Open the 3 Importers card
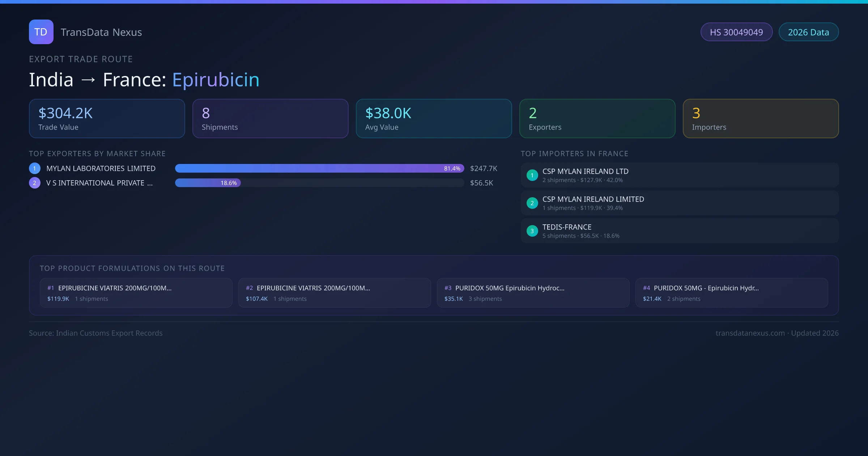868x456 pixels. [761, 119]
